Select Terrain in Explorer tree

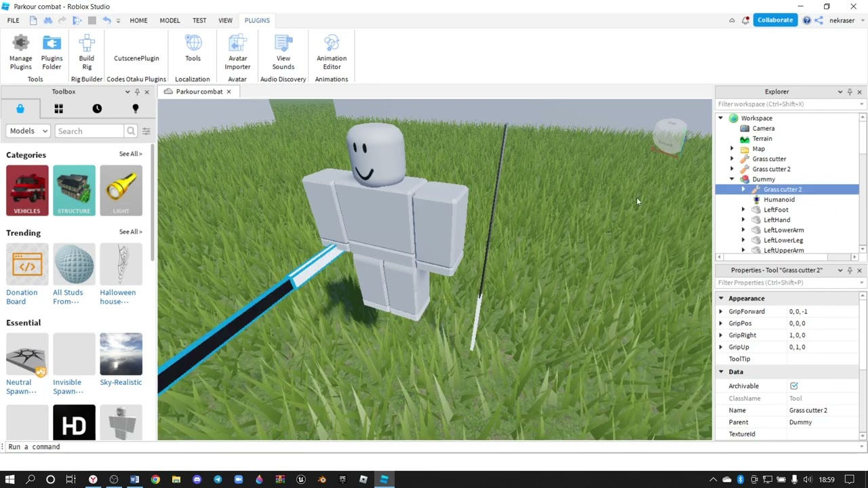pos(762,138)
